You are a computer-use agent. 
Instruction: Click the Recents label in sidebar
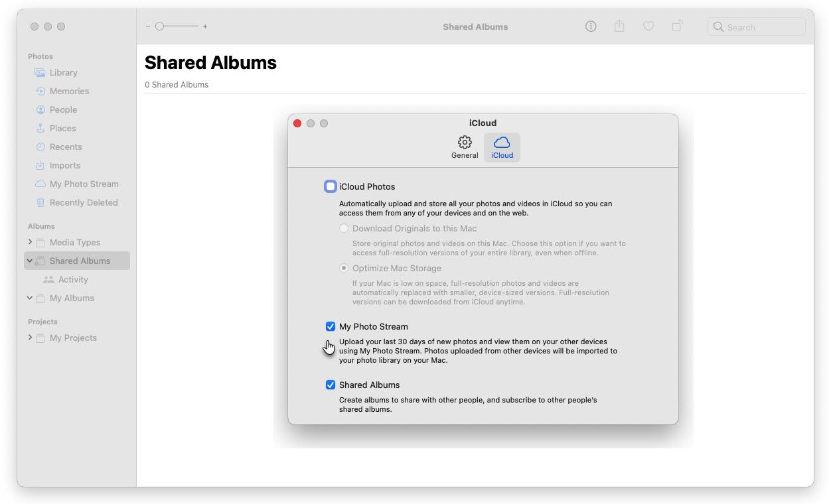tap(66, 147)
